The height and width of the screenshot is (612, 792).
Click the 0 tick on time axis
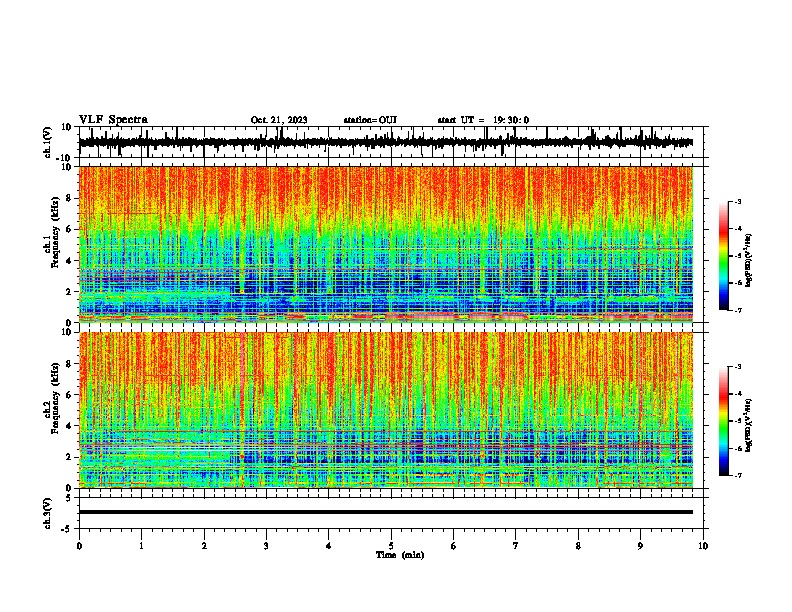pyautogui.click(x=79, y=546)
